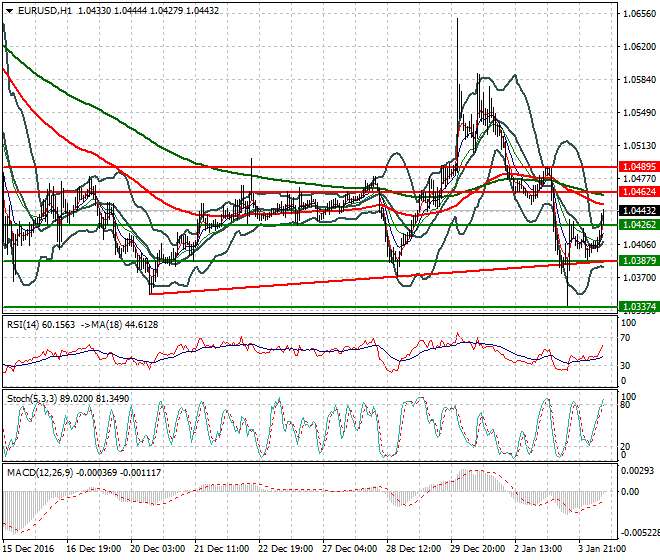Click the 21 Dec 11:00 time axis label
660x560 pixels.
(221, 549)
